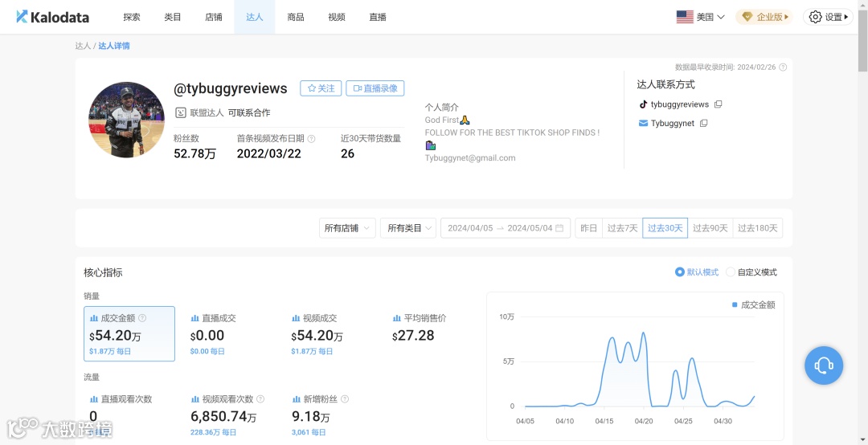
Task: Click the enterprise diamond icon
Action: [747, 17]
